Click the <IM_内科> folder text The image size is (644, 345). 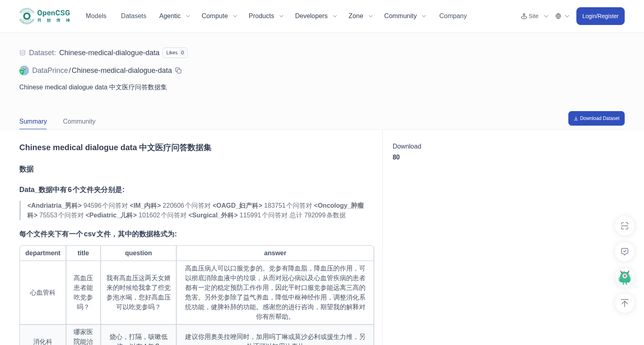click(145, 206)
